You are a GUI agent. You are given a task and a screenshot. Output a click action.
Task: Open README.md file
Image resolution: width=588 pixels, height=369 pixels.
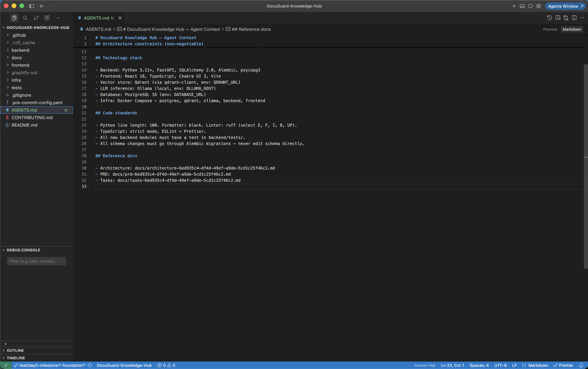pos(37,125)
